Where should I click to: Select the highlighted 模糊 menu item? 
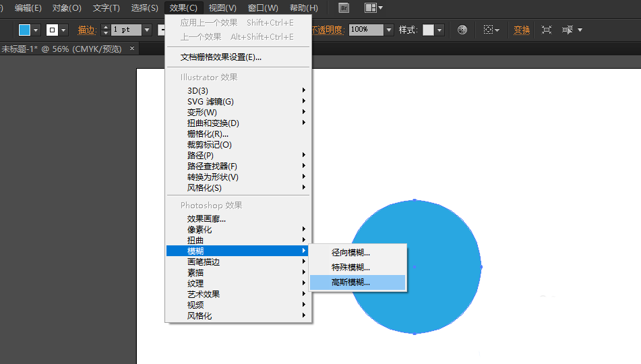[238, 251]
